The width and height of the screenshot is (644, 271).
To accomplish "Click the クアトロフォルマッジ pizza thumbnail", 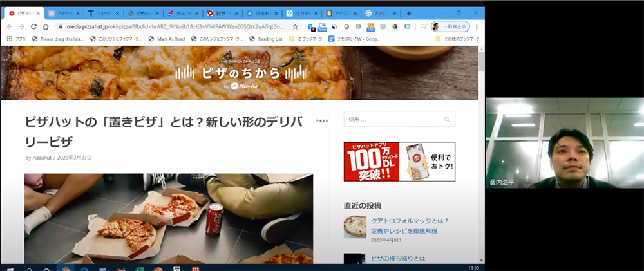I will pos(355,227).
